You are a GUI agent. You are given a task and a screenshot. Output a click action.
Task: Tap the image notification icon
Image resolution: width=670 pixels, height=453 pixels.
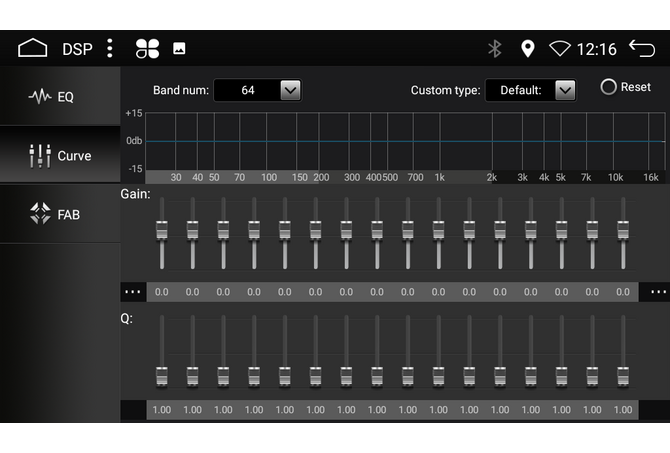click(179, 48)
